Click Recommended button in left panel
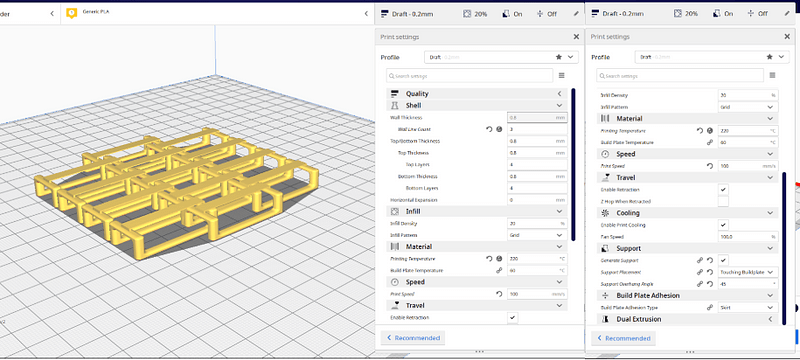 [413, 338]
